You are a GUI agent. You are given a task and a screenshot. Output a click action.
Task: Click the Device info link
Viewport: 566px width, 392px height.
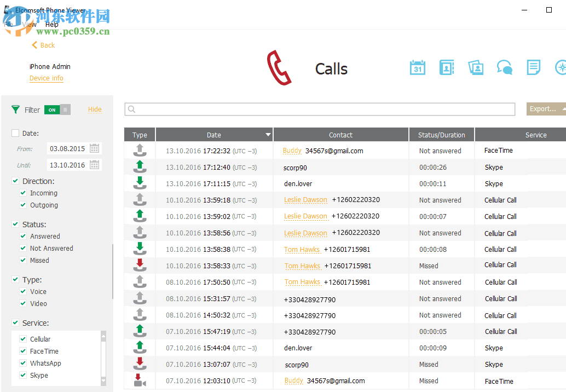click(46, 78)
